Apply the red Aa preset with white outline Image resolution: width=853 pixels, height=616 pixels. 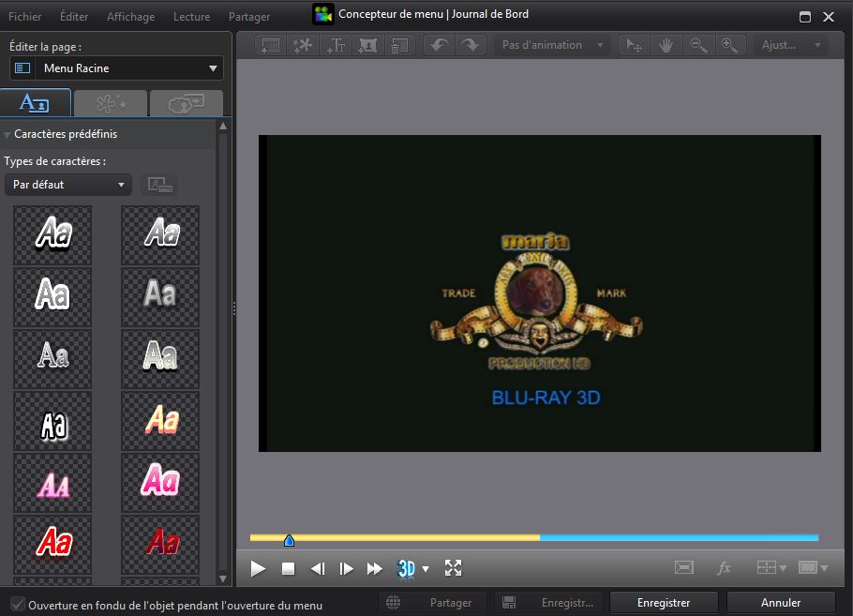pyautogui.click(x=52, y=546)
